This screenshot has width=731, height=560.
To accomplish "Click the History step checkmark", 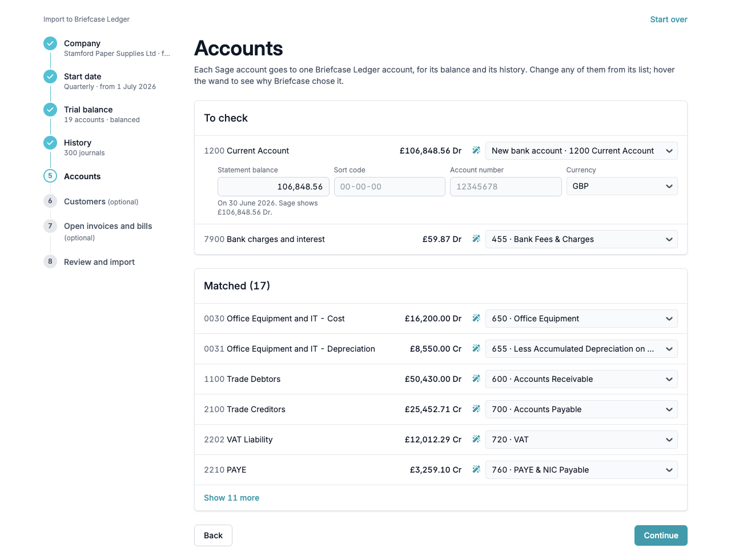I will tap(50, 143).
